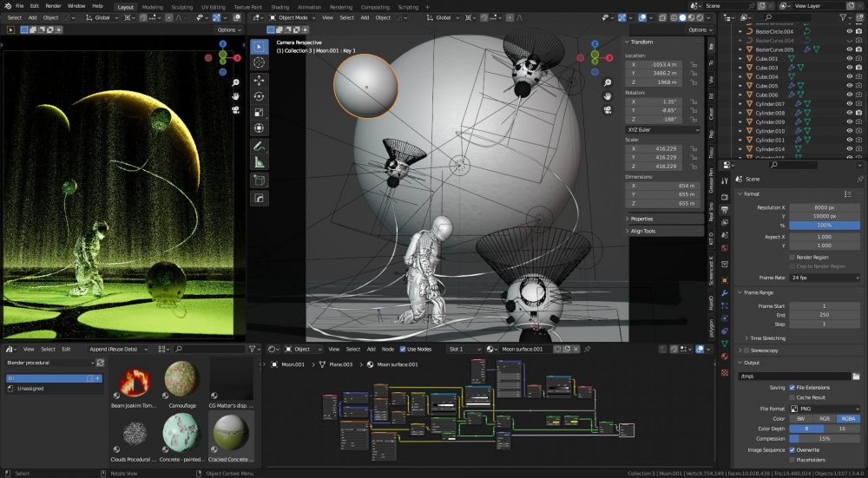The width and height of the screenshot is (868, 478).
Task: Open the Slot 1 material slot dropdown
Action: [x=464, y=349]
